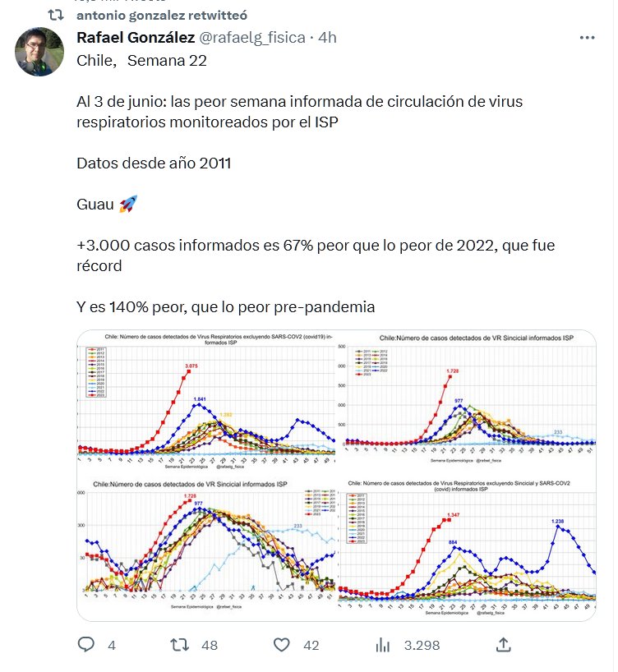Open Rafael González's profile picture
The width and height of the screenshot is (618, 672).
39,52
